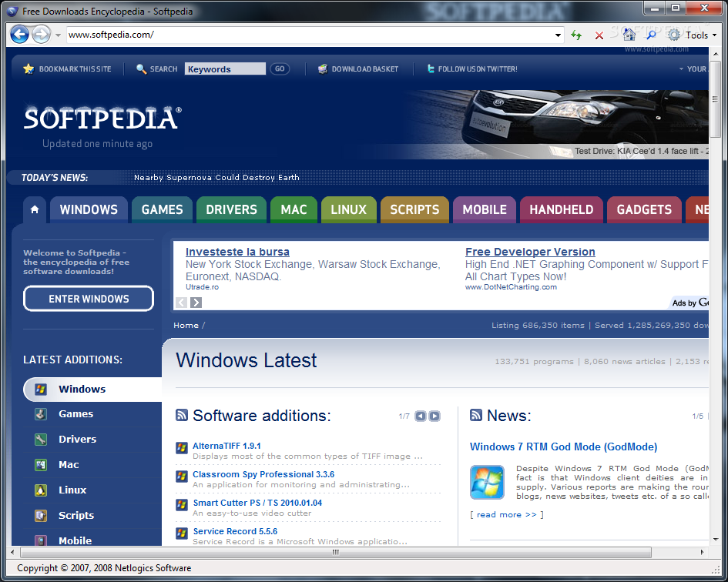Click the Home breadcrumb link
This screenshot has height=582, width=728.
186,326
